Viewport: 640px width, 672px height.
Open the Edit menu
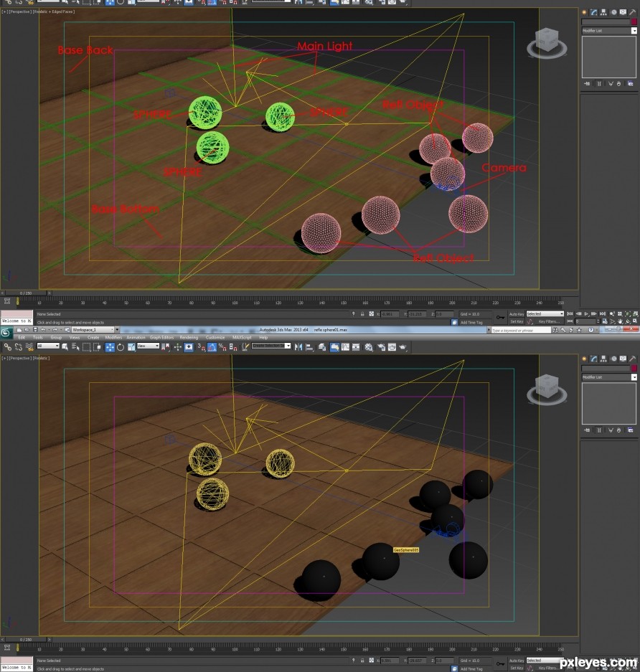22,337
